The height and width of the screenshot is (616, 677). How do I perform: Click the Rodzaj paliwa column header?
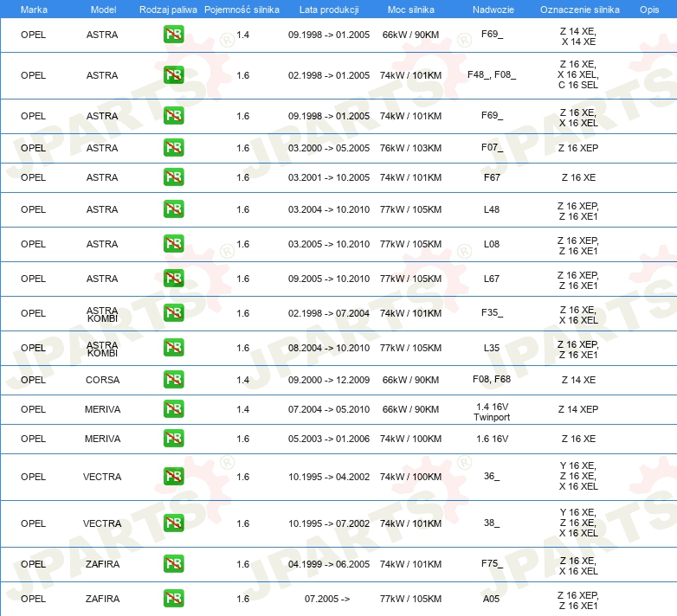click(168, 10)
